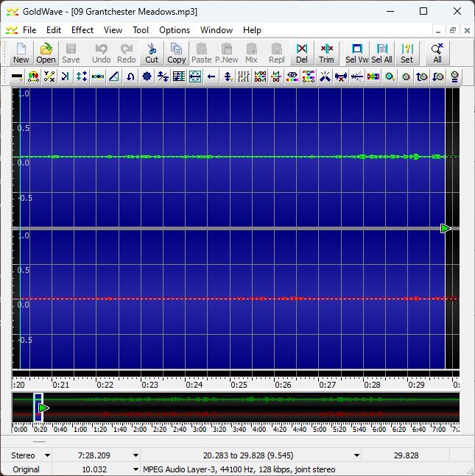Expand the Stereo channel dropdown arrow

(x=47, y=455)
